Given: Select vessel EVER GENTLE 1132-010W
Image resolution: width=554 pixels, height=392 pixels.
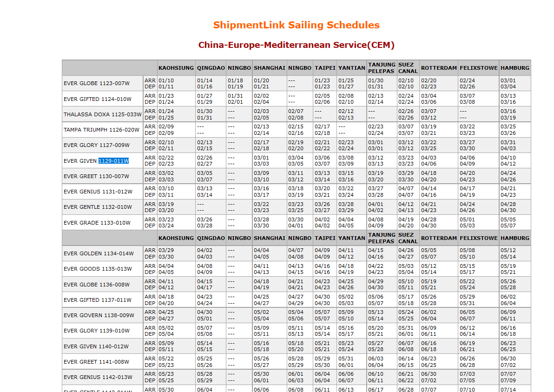Looking at the screenshot, I should (x=98, y=207).
